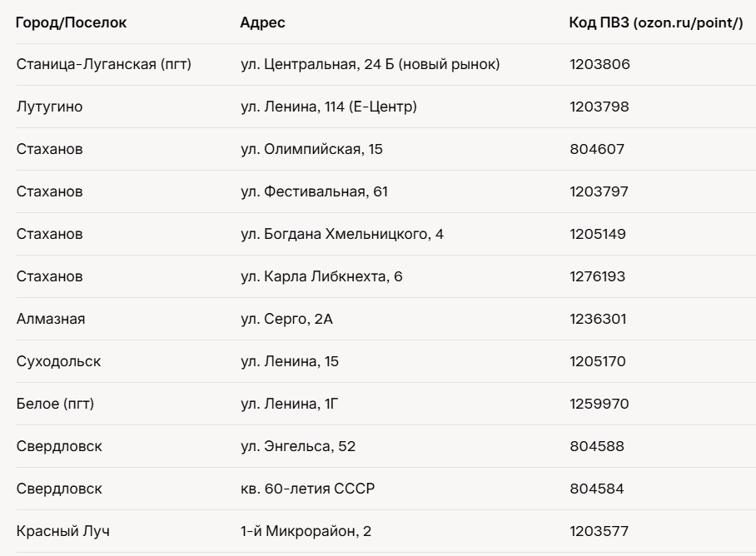Screen dimensions: 756x556
Task: Click the address ул. Фестивальная, 61
Action: [314, 191]
